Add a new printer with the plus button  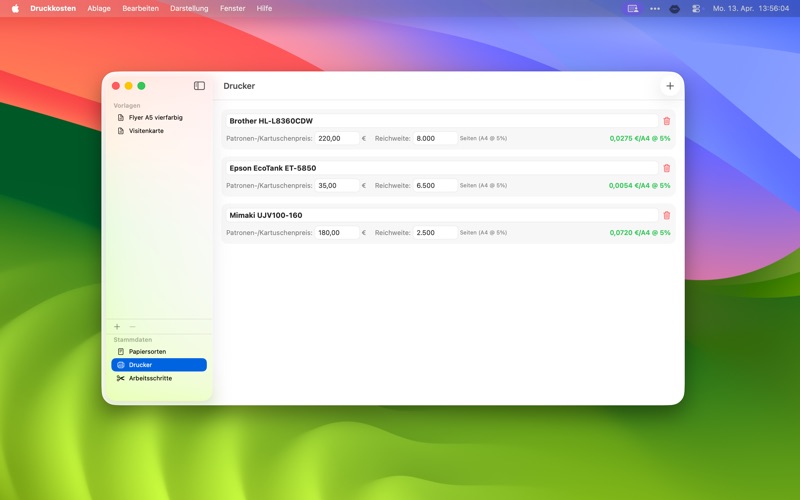click(670, 86)
